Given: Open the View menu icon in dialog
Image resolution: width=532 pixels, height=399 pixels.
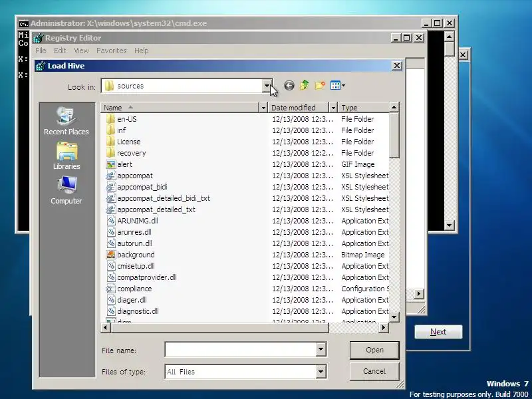Looking at the screenshot, I should (338, 85).
